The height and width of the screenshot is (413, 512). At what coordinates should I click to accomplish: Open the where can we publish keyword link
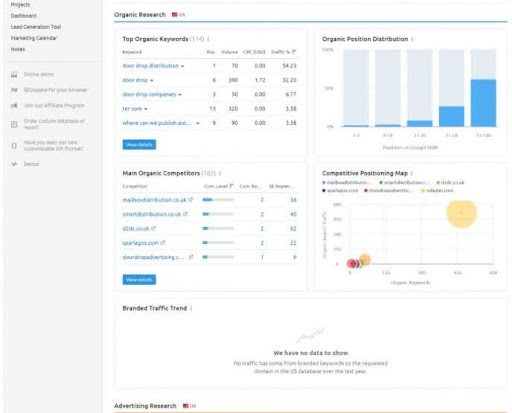pyautogui.click(x=157, y=123)
